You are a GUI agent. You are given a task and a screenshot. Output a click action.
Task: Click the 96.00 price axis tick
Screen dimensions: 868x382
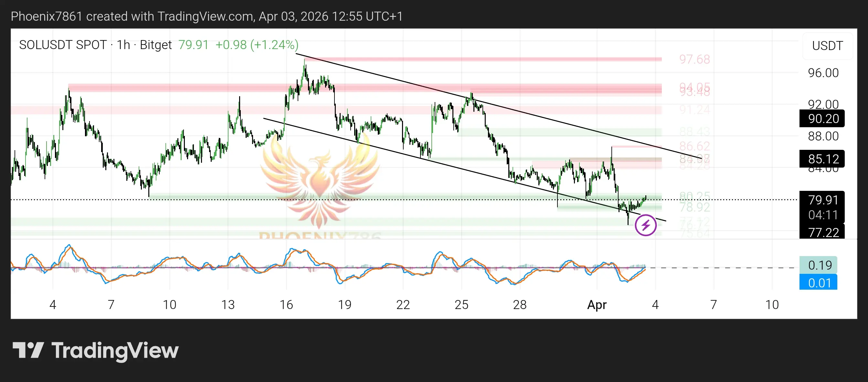(x=823, y=73)
